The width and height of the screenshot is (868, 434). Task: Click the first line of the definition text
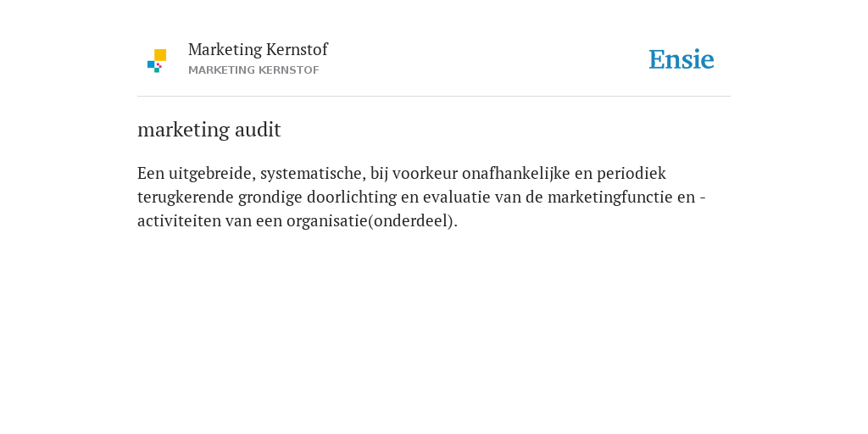pyautogui.click(x=402, y=173)
